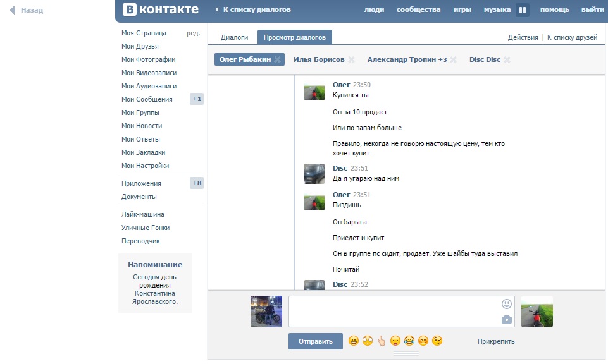Screen dimensions: 608x364
Task: Insert the blushing smile emoji
Action: coord(423,341)
